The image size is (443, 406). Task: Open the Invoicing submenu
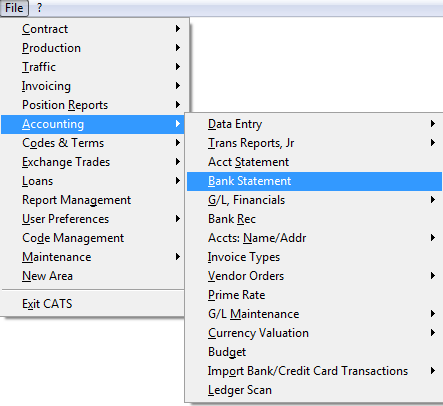[93, 86]
